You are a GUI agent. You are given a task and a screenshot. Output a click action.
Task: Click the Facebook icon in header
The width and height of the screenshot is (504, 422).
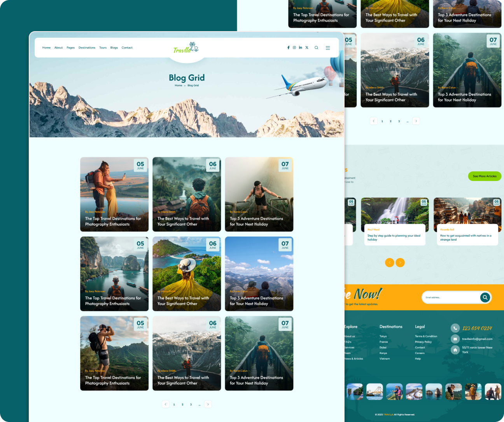(288, 47)
